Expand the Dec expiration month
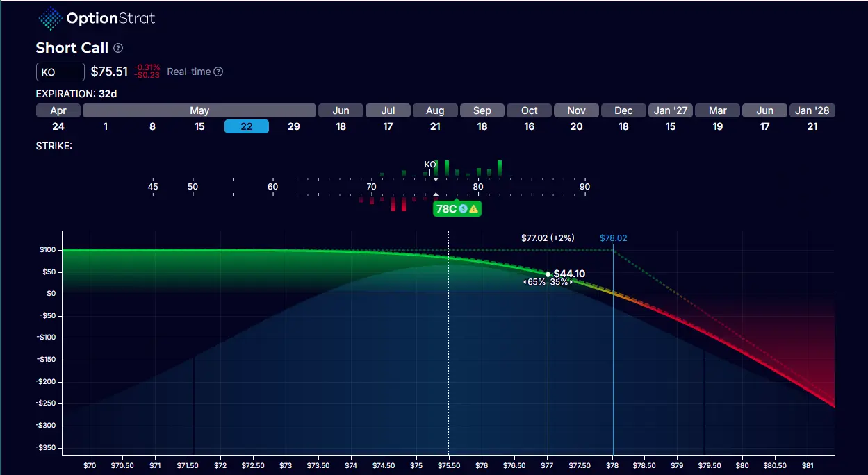 tap(623, 110)
